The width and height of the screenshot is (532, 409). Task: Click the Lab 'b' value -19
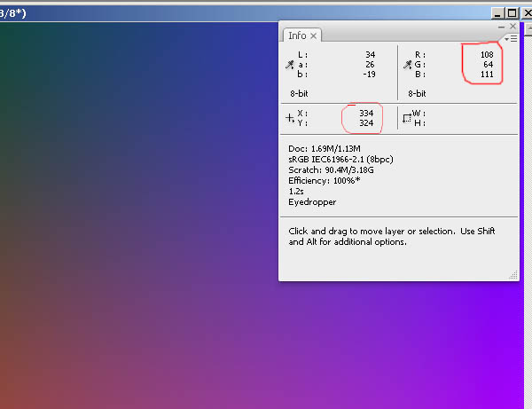369,75
